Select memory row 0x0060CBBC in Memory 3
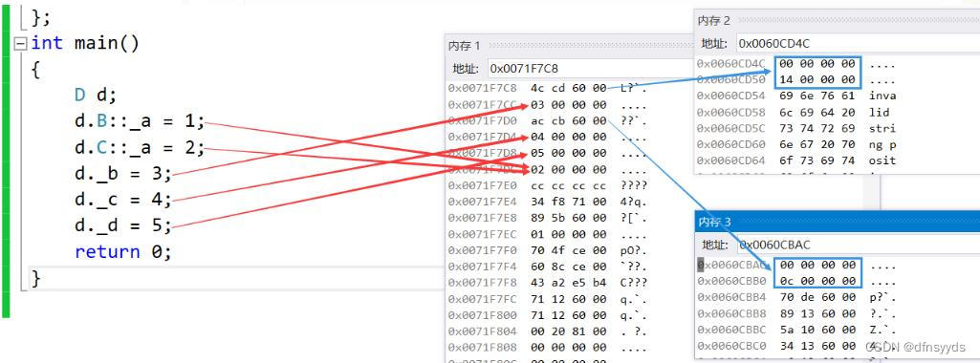The width and height of the screenshot is (980, 363). point(796,330)
